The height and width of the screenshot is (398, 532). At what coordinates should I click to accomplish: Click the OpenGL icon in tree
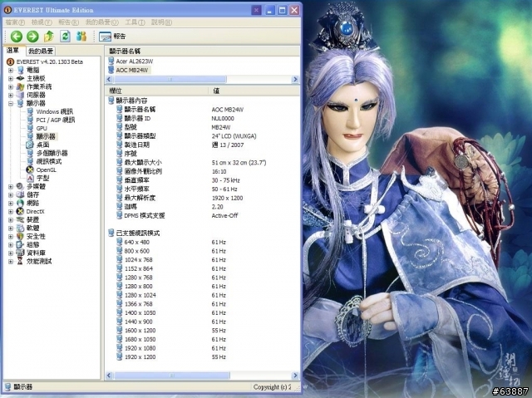30,170
